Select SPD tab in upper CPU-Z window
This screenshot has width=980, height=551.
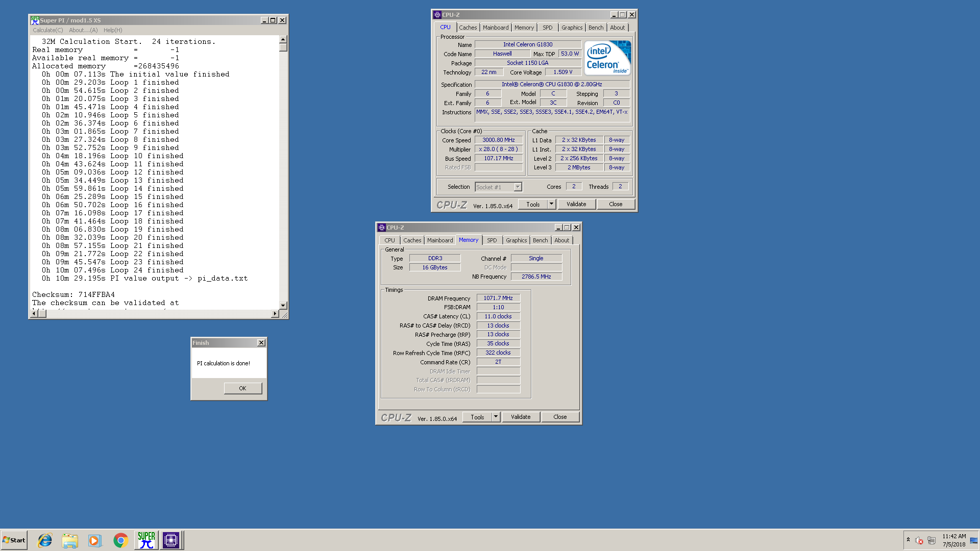548,28
